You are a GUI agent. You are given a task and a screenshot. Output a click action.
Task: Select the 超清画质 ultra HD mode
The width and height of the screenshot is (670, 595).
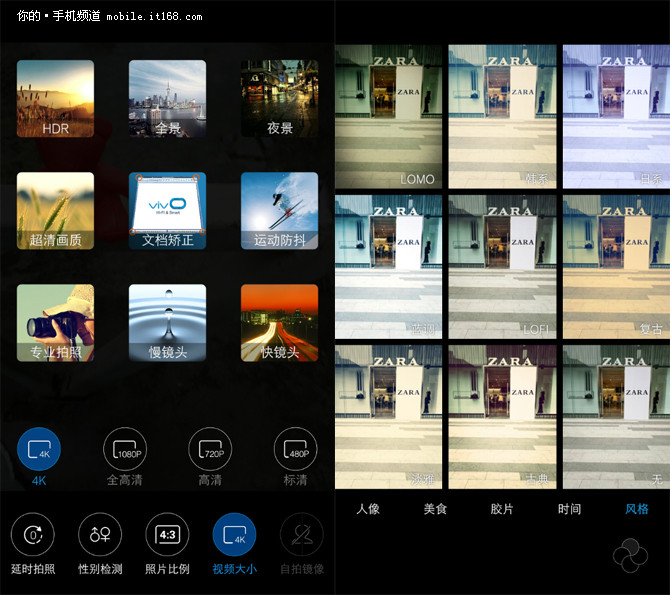tap(55, 211)
